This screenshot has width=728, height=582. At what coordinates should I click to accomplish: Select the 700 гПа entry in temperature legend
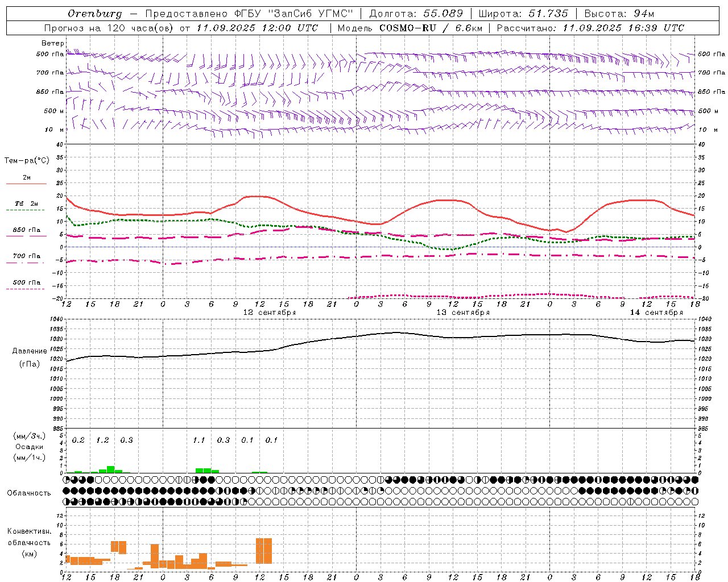27,256
